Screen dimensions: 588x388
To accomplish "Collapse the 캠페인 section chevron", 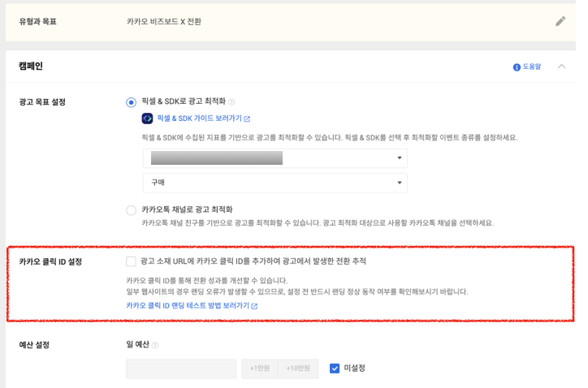I will [561, 67].
